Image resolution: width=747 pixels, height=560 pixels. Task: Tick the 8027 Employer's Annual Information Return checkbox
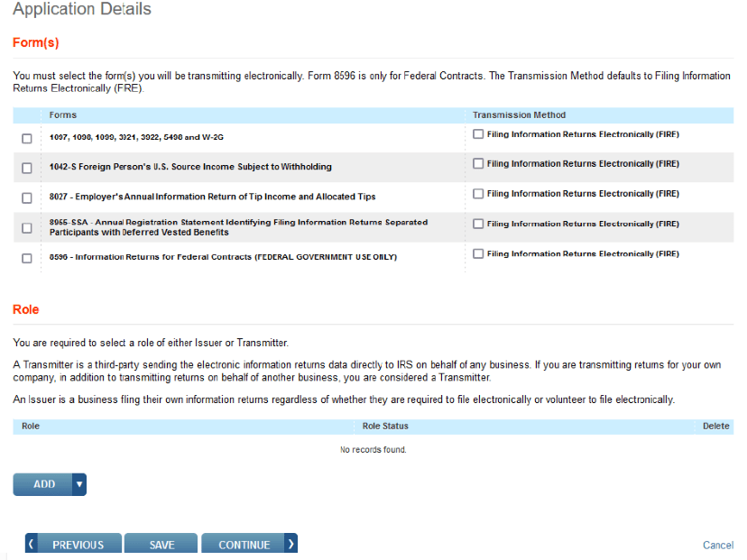click(27, 197)
